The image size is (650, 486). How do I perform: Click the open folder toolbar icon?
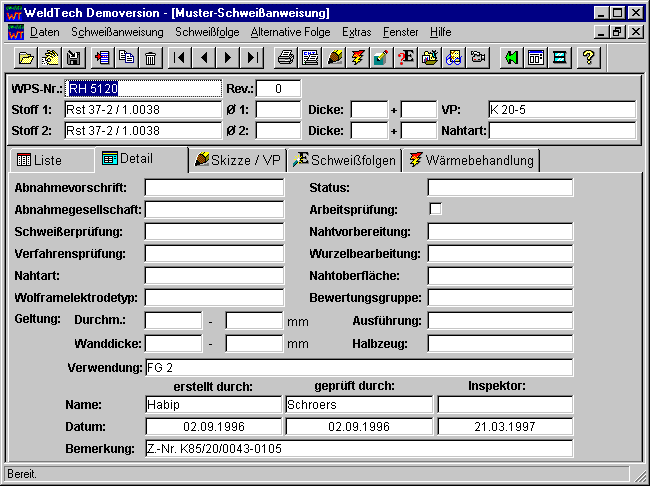[27, 58]
